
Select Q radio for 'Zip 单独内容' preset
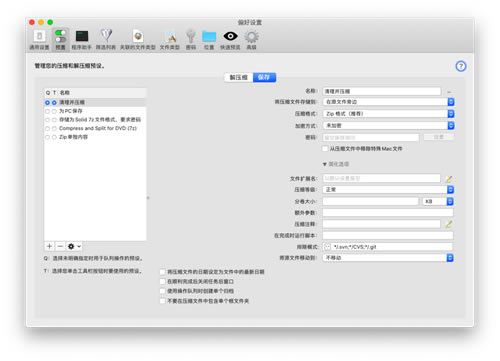pyautogui.click(x=47, y=137)
